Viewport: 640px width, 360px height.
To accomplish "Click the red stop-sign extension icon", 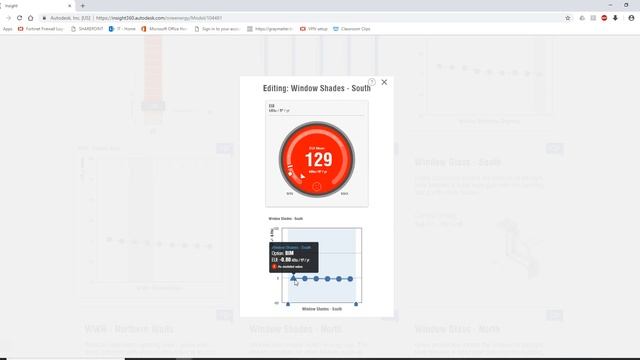I will 604,18.
